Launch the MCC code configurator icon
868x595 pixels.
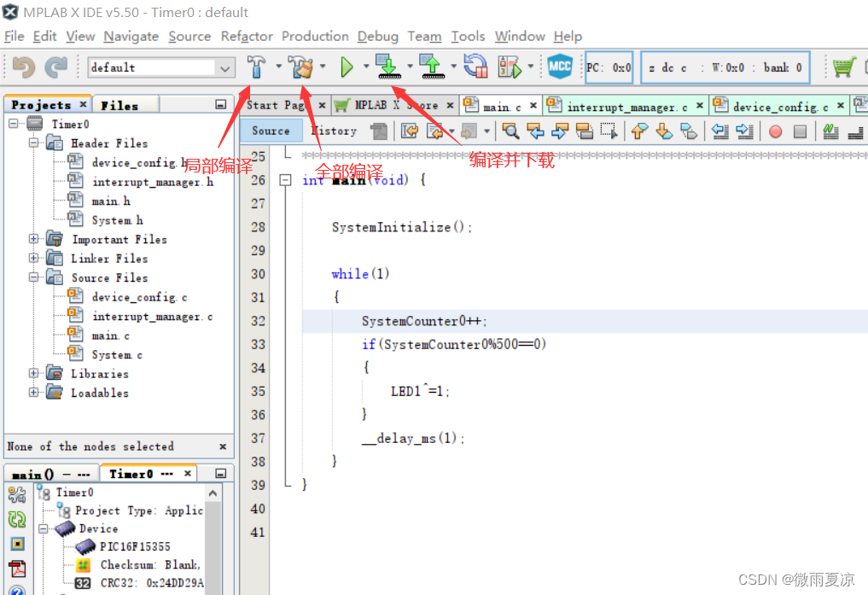click(x=560, y=67)
